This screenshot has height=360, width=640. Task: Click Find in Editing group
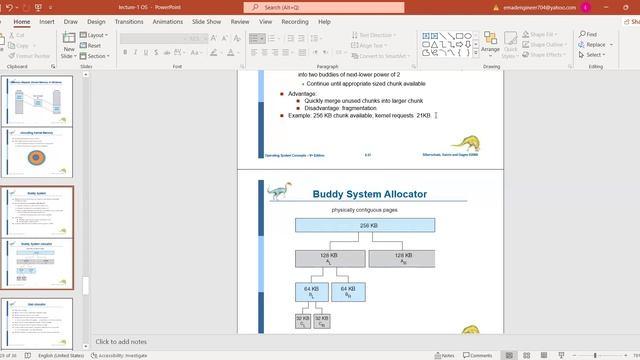(588, 34)
